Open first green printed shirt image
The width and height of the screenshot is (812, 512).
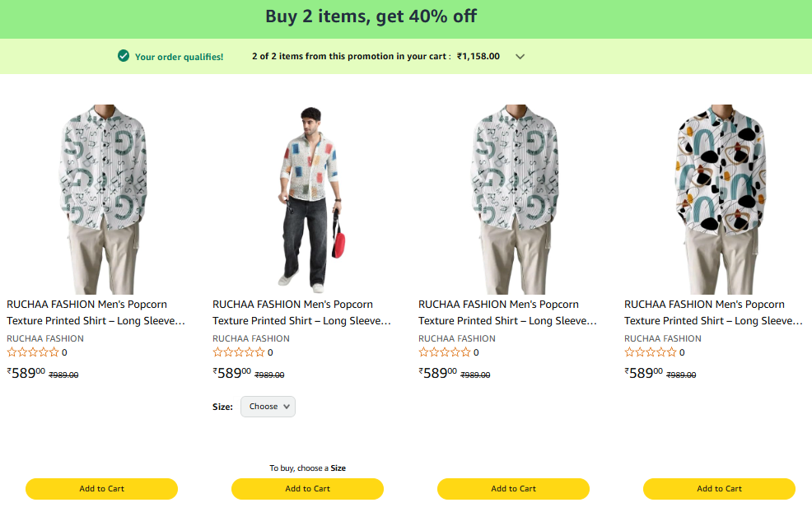101,199
